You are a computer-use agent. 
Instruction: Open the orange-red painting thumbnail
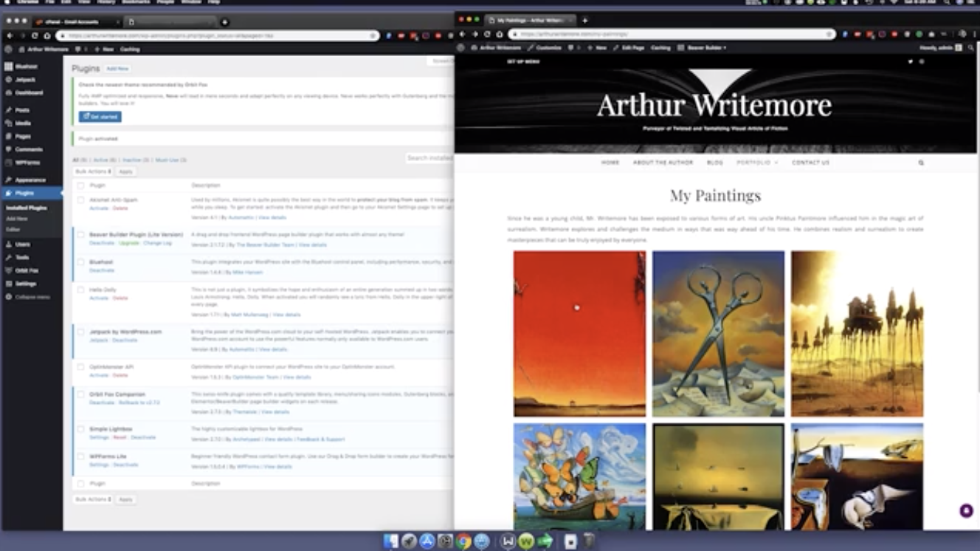(x=579, y=334)
